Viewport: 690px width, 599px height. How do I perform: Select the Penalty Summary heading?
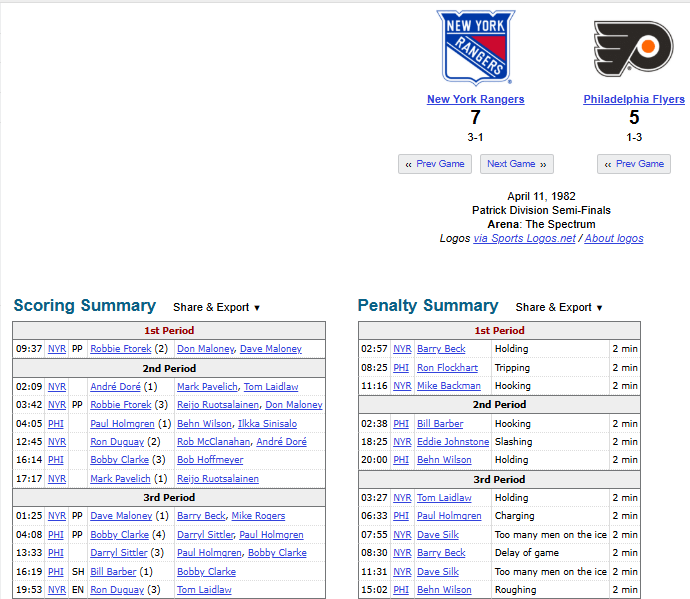(428, 305)
